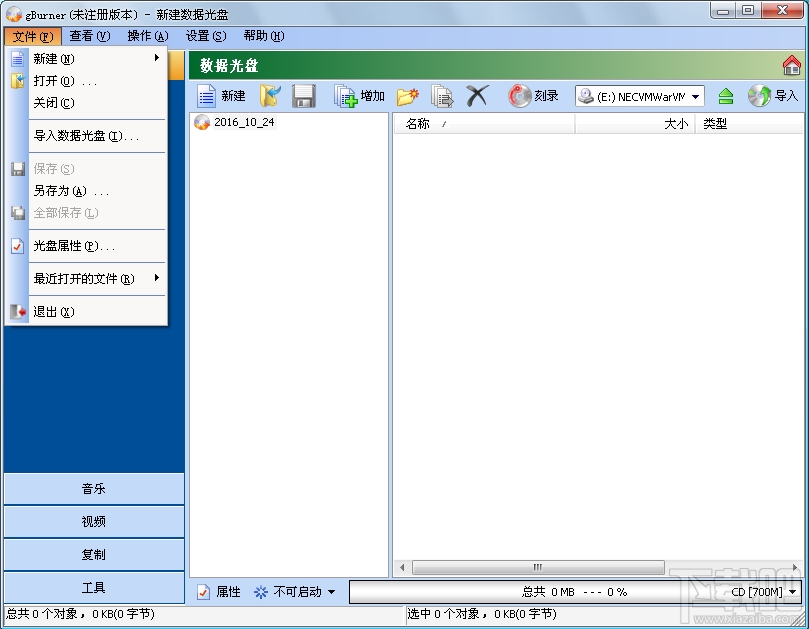The height and width of the screenshot is (629, 809).
Task: Open the CD [700M] capacity dropdown
Action: [763, 591]
